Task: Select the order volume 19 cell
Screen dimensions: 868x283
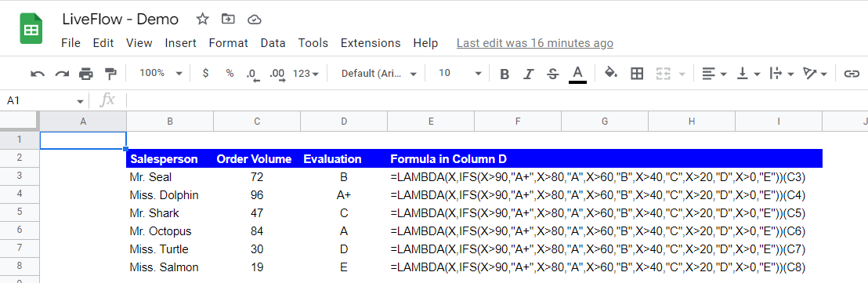Action: pyautogui.click(x=257, y=267)
